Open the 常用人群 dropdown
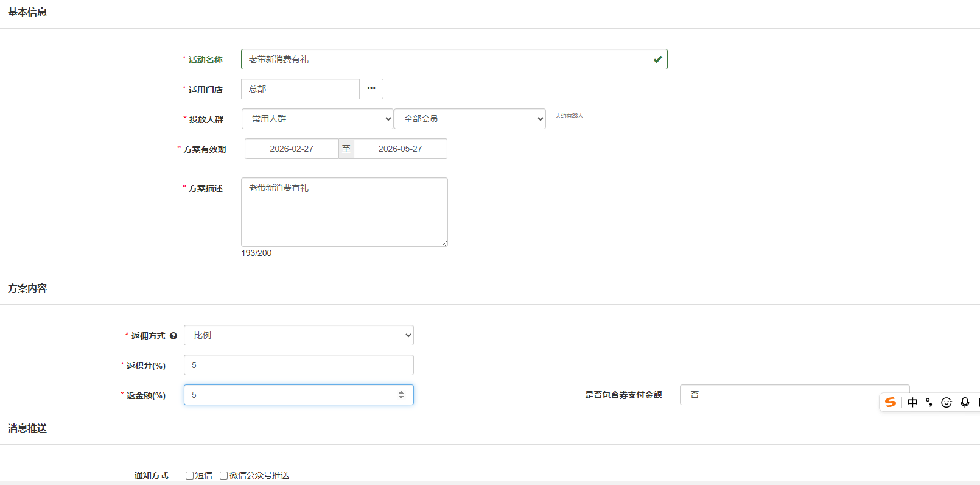 [x=317, y=119]
